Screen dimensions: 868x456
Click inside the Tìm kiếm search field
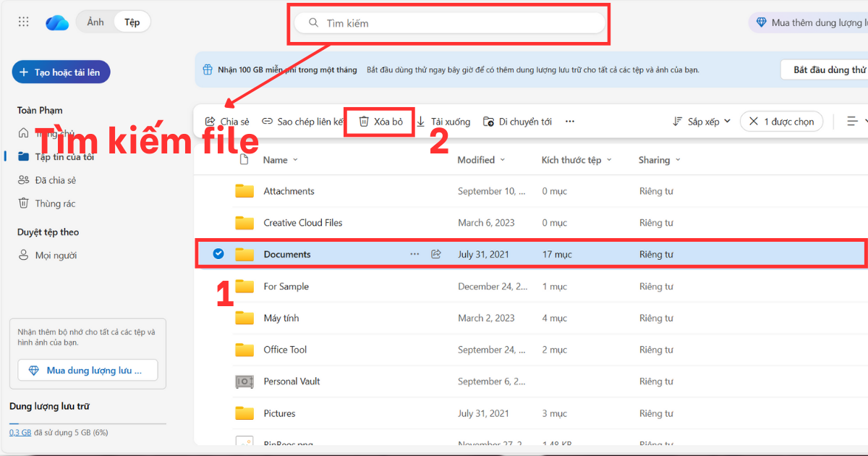click(448, 22)
